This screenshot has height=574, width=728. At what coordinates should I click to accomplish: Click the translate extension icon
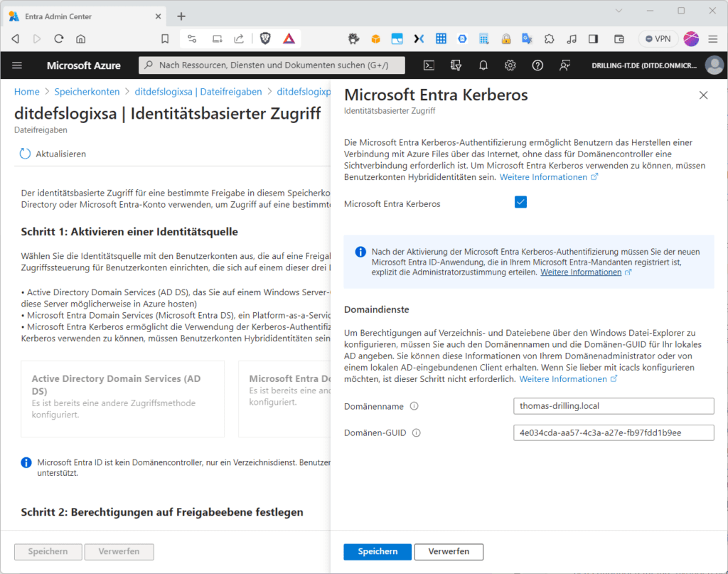pyautogui.click(x=527, y=39)
